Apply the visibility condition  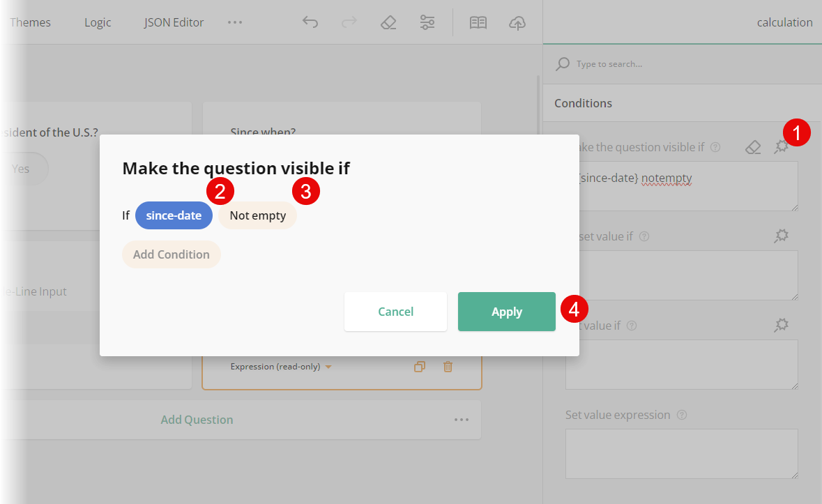[506, 312]
